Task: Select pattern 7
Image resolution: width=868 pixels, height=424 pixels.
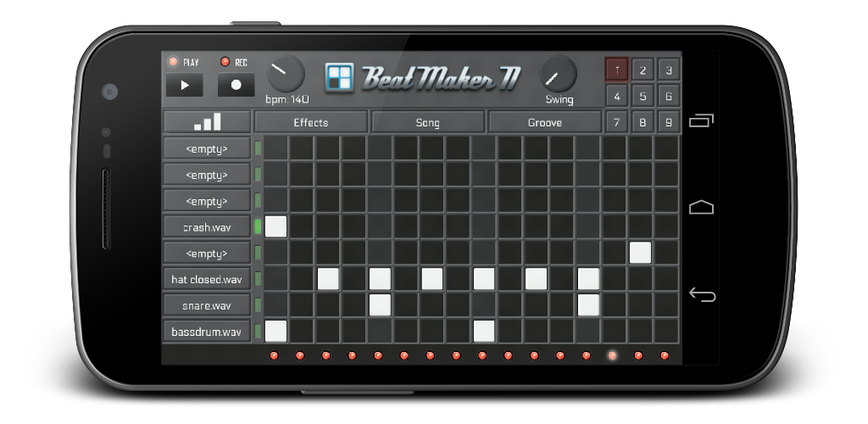Action: 617,122
